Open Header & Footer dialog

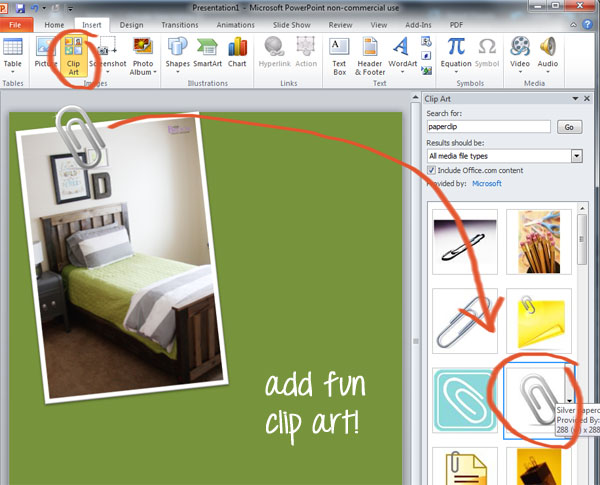[370, 56]
